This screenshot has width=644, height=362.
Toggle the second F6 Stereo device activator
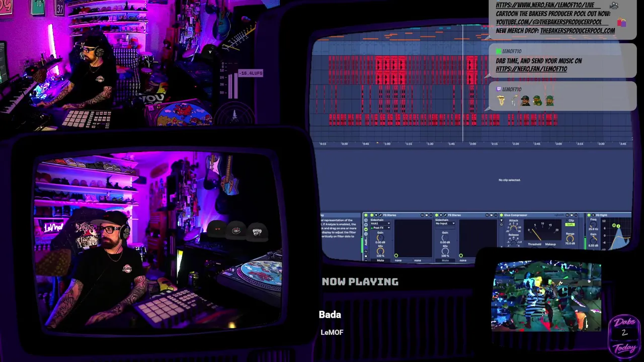tap(437, 215)
